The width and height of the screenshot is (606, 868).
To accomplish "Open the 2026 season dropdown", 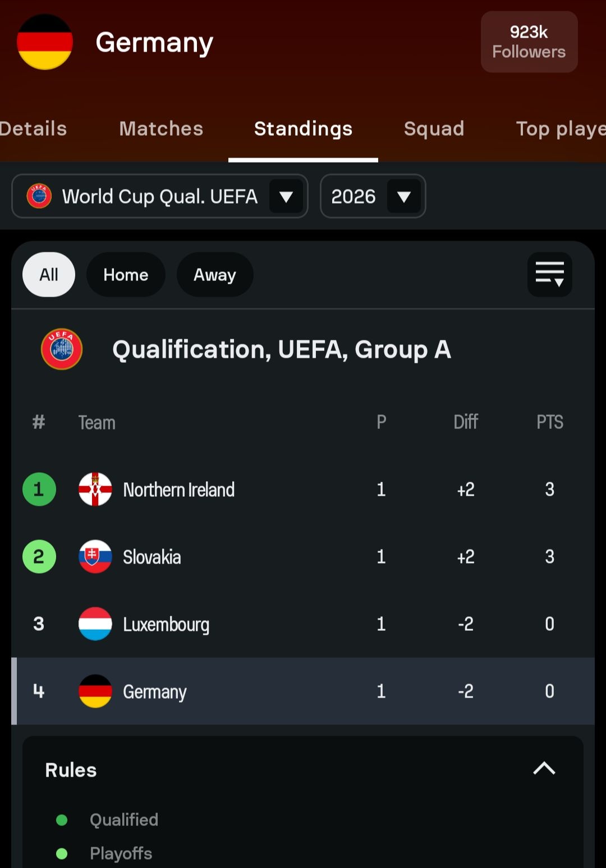I will coord(373,196).
